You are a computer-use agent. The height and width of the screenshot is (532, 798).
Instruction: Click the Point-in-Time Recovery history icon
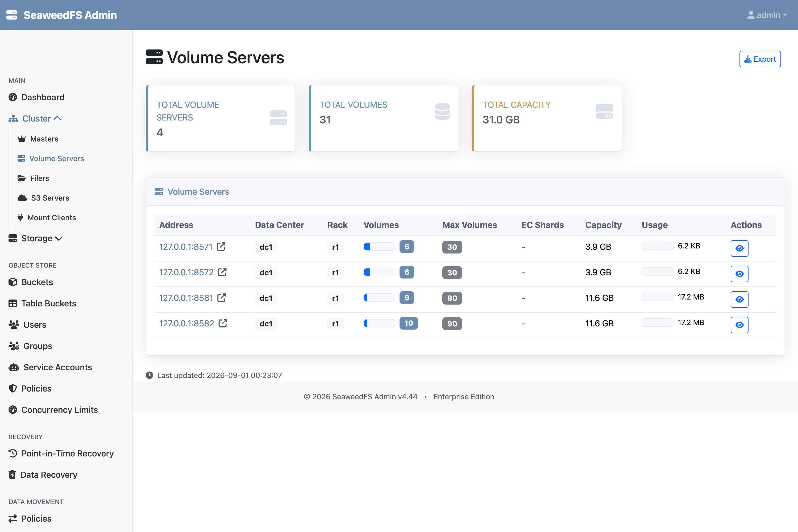(13, 453)
